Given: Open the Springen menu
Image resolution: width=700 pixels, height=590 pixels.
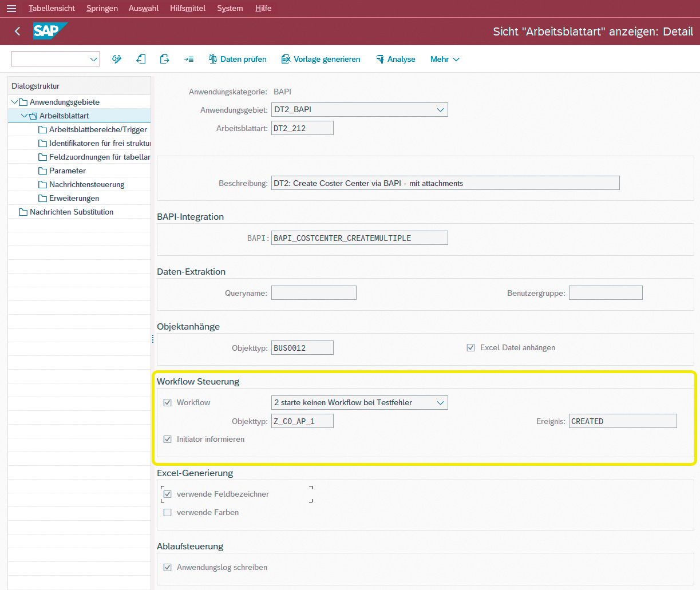Looking at the screenshot, I should click(x=102, y=9).
